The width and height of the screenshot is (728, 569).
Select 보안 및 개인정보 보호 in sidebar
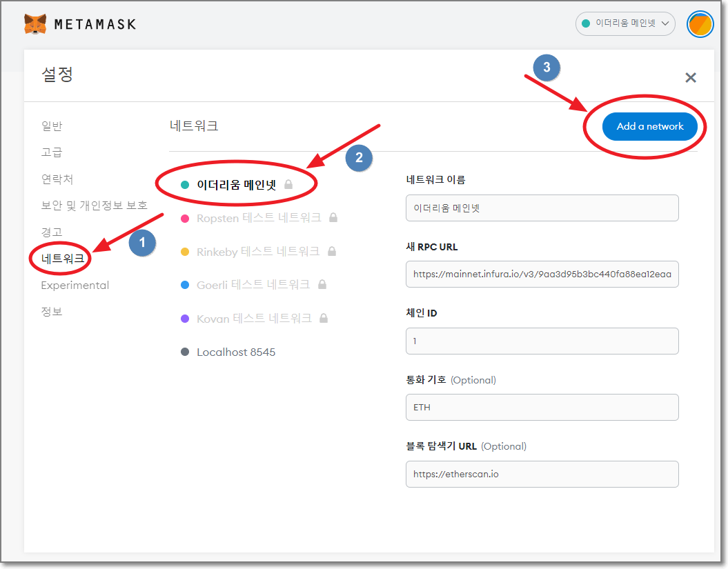pos(91,205)
